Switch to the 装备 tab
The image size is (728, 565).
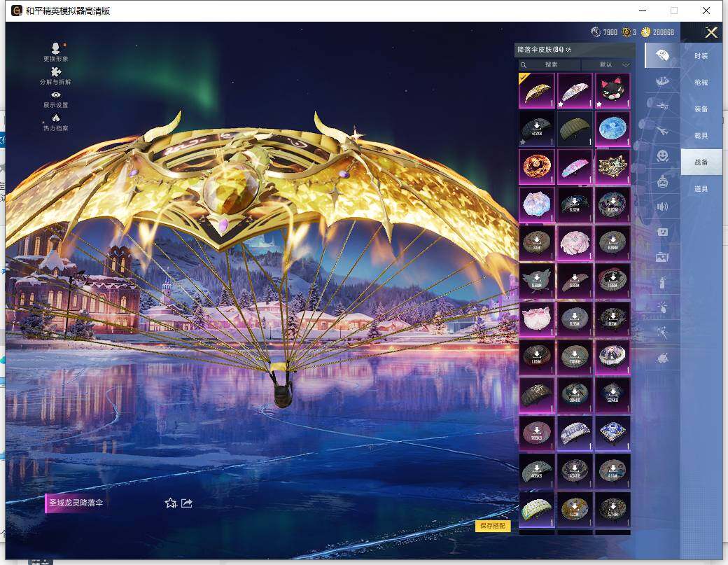point(701,109)
